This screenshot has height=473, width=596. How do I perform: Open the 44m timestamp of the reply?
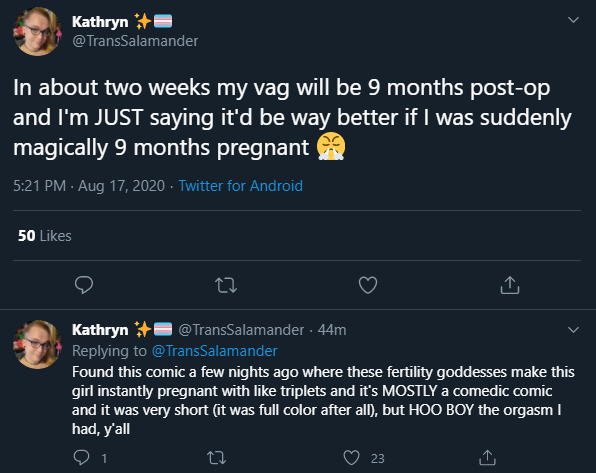tap(332, 330)
